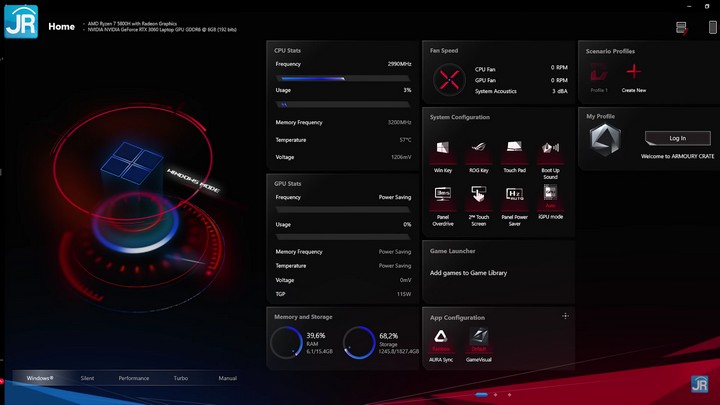Click the fan speed spinner icon
The height and width of the screenshot is (405, 720).
[x=449, y=79]
